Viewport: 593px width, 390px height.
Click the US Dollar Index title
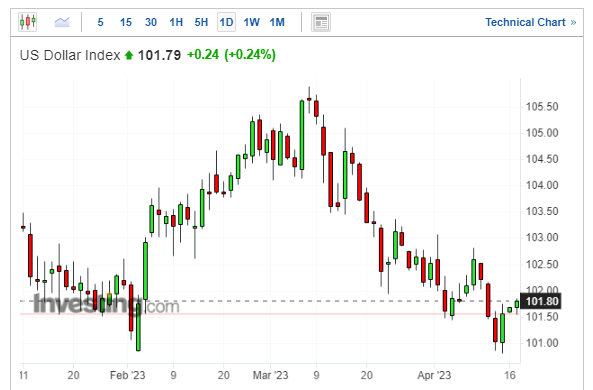pos(70,55)
